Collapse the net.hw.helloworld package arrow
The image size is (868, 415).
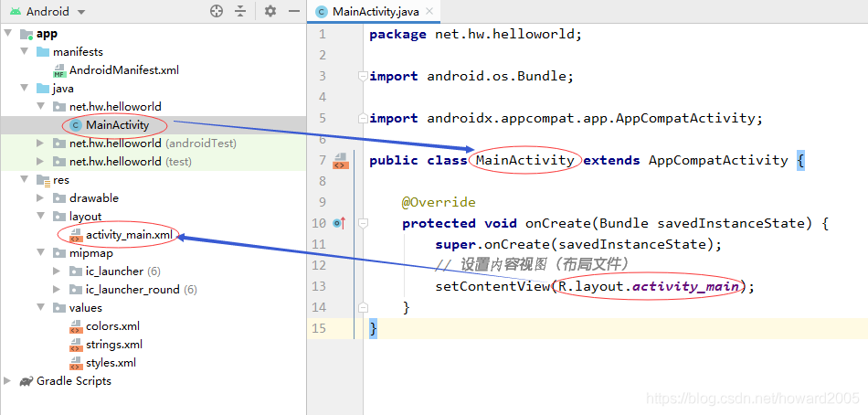coord(41,106)
